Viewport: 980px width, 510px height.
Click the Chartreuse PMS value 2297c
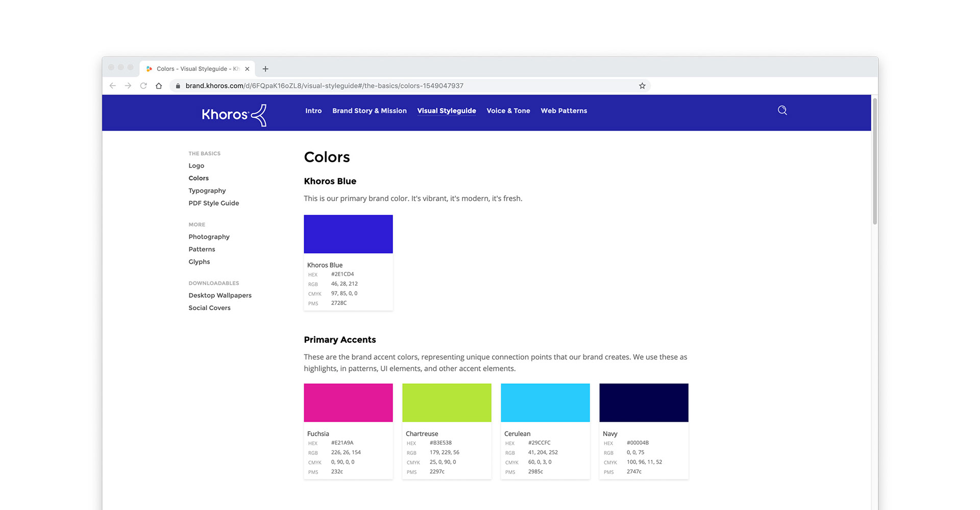click(437, 472)
